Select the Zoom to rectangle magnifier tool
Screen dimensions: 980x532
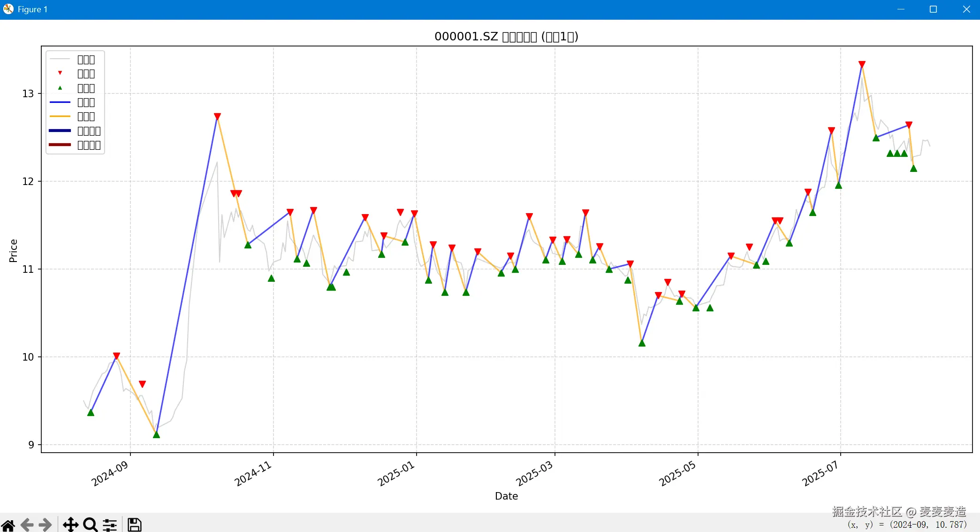coord(90,524)
